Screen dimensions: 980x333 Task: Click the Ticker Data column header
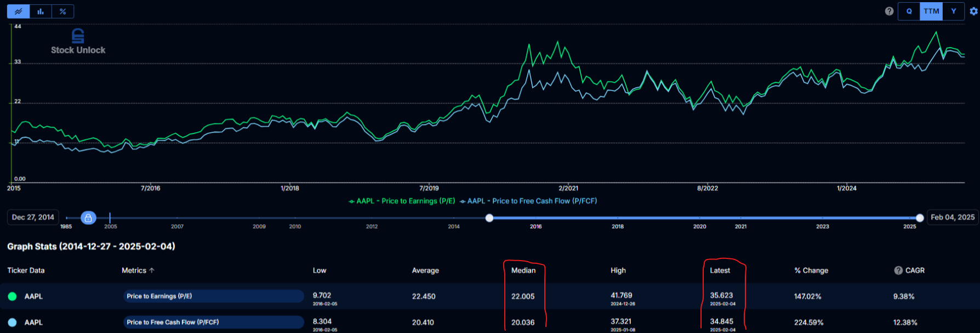coord(26,270)
